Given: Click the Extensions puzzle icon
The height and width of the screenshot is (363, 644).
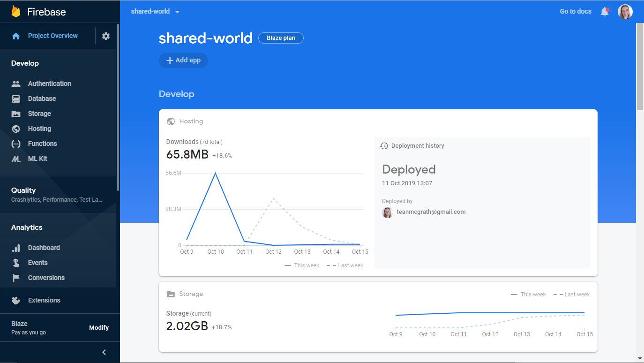Looking at the screenshot, I should (16, 300).
